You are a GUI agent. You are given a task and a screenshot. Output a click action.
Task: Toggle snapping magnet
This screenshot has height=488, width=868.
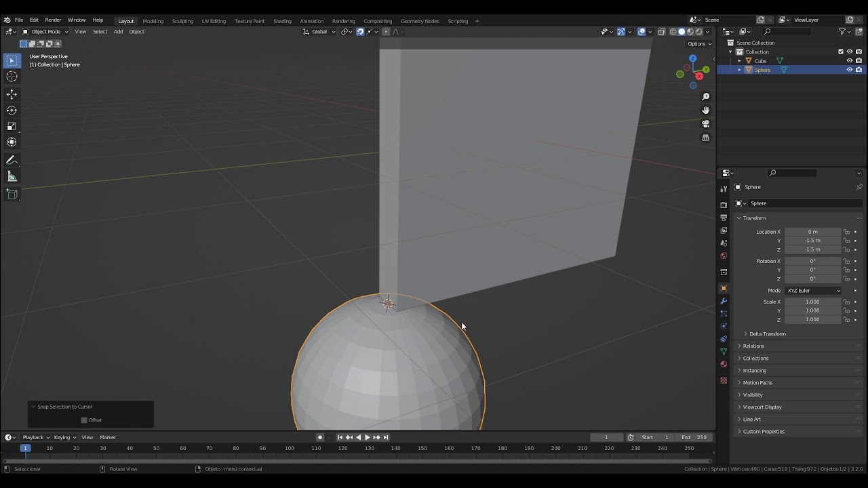tap(360, 32)
